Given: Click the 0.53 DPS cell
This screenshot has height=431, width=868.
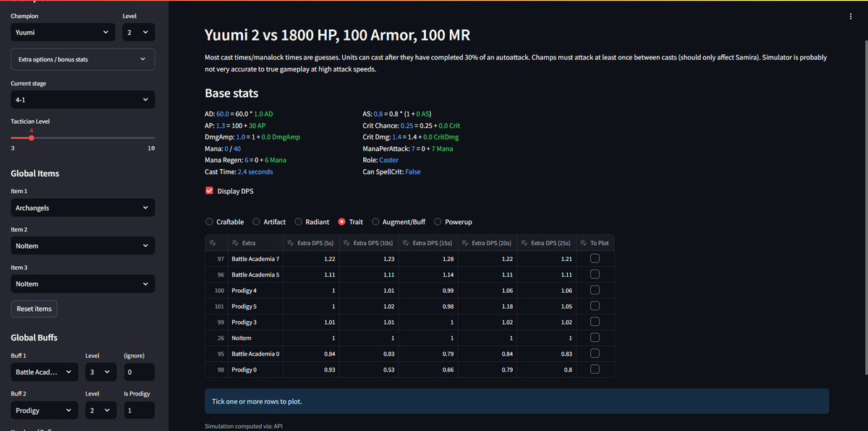Looking at the screenshot, I should tap(369, 370).
